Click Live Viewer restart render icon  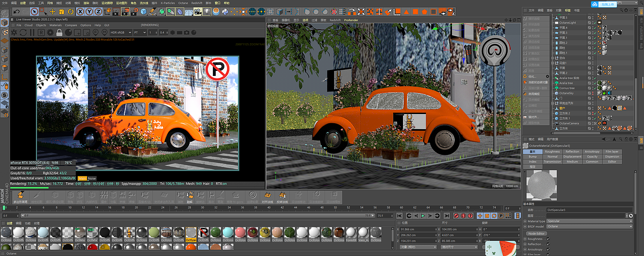pos(23,32)
